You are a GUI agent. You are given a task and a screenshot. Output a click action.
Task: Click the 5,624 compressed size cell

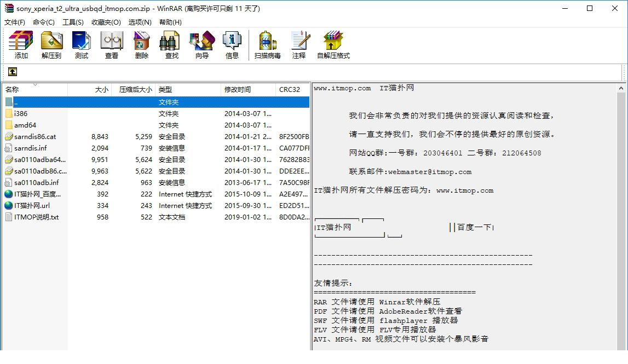coord(144,160)
